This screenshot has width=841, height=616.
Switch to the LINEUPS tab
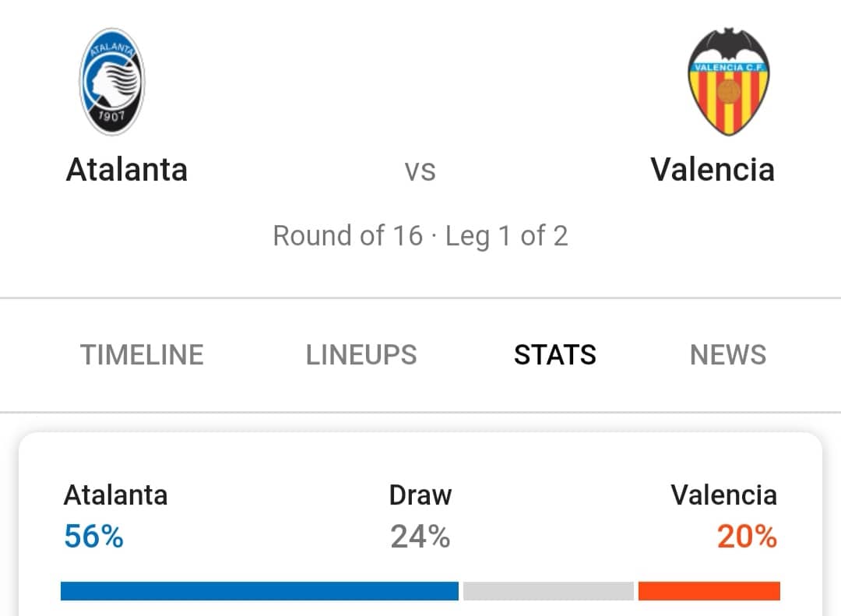pyautogui.click(x=361, y=354)
